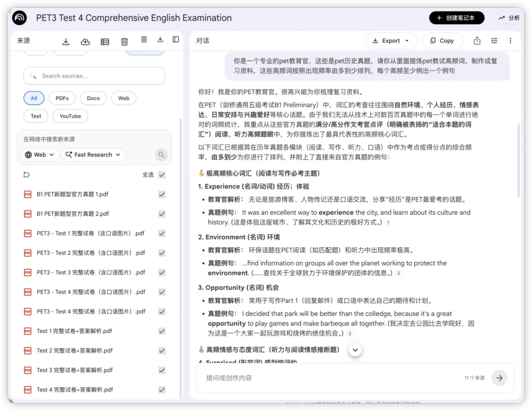Click citation marker 1 after experience example
Viewport: 532px width, 411px height.
coord(388,223)
